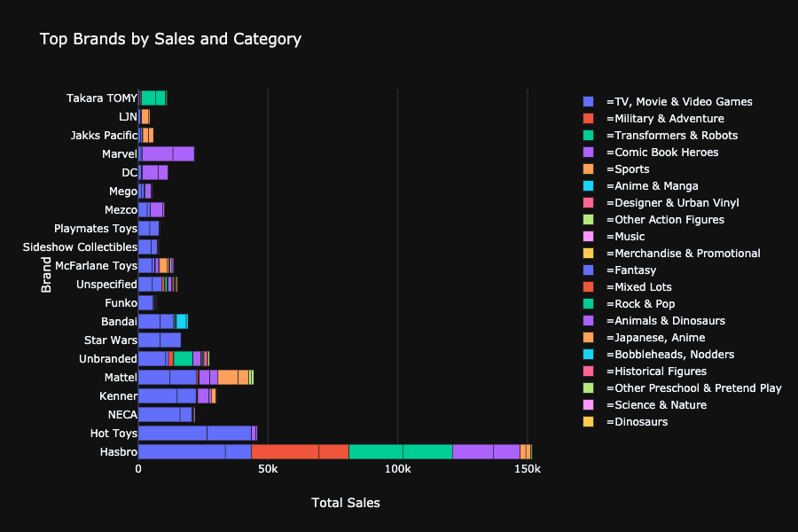Toggle the Anime & Manga legend entry

tap(652, 186)
